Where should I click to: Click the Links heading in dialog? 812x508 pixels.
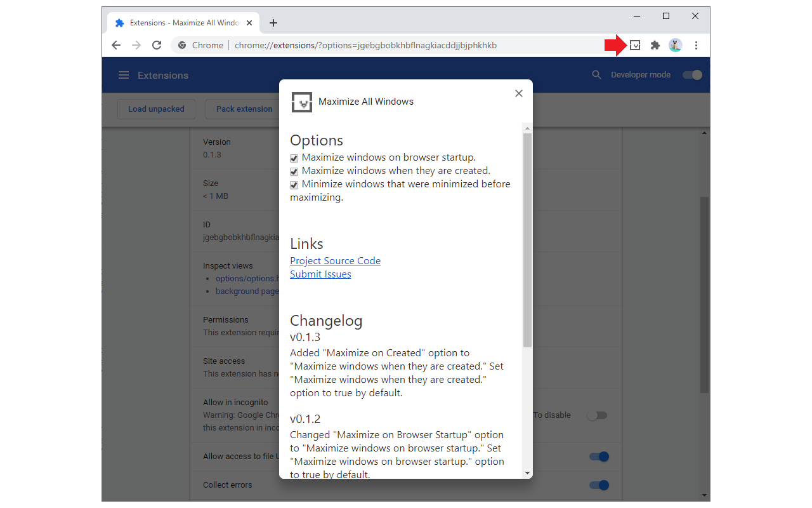click(306, 244)
